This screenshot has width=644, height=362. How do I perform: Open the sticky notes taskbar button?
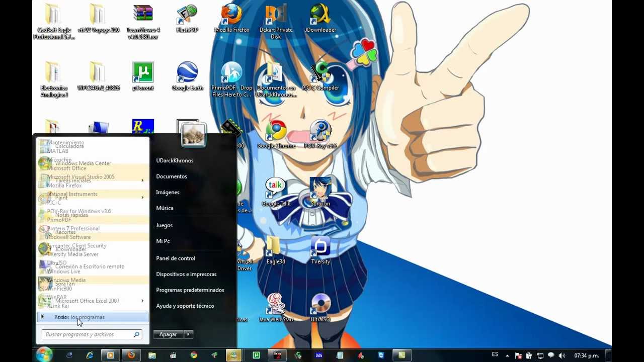401,355
